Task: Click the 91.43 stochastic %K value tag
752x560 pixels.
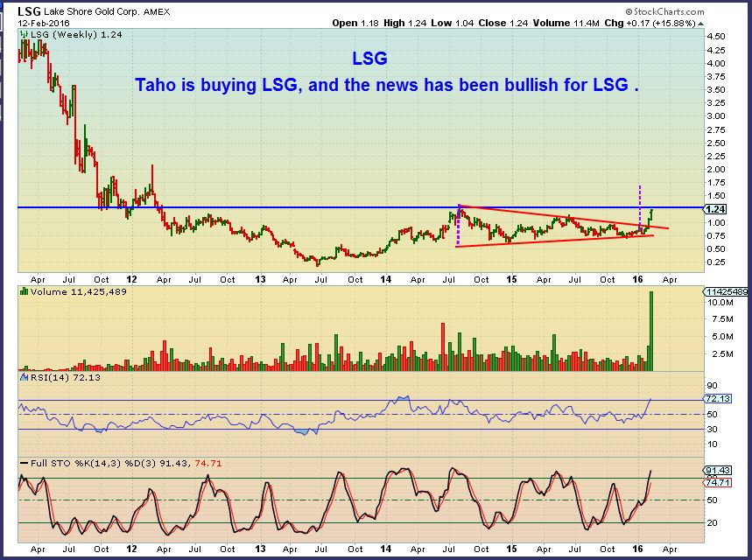Action: click(x=718, y=471)
